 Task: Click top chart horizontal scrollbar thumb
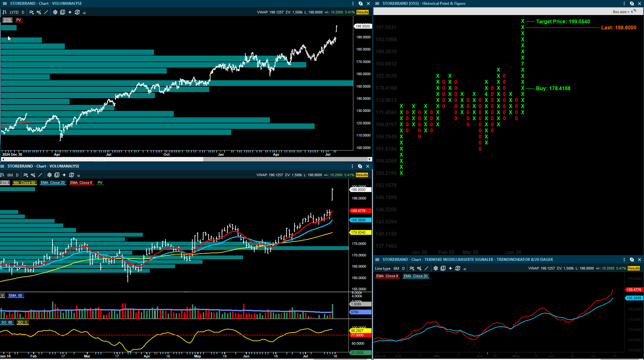click(x=285, y=159)
